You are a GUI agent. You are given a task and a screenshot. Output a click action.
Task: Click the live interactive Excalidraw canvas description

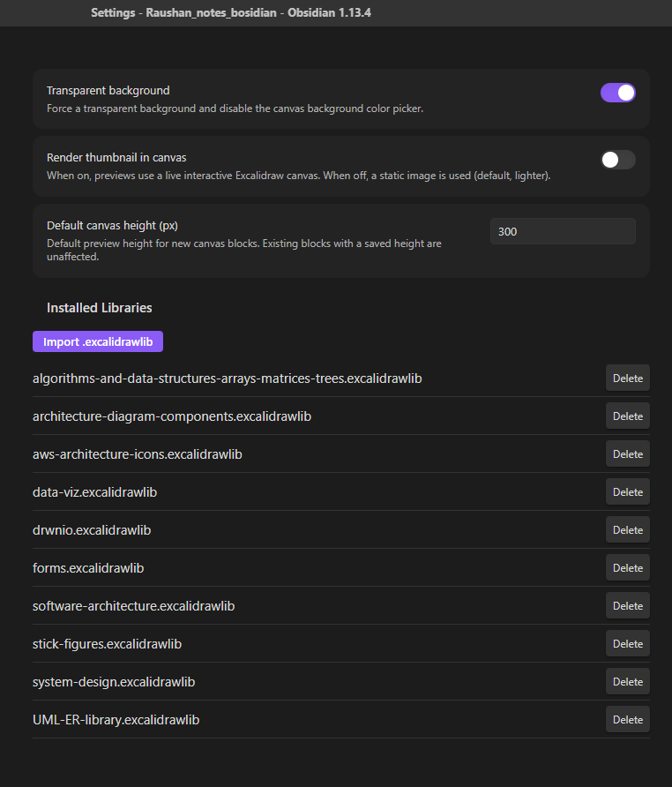[299, 176]
